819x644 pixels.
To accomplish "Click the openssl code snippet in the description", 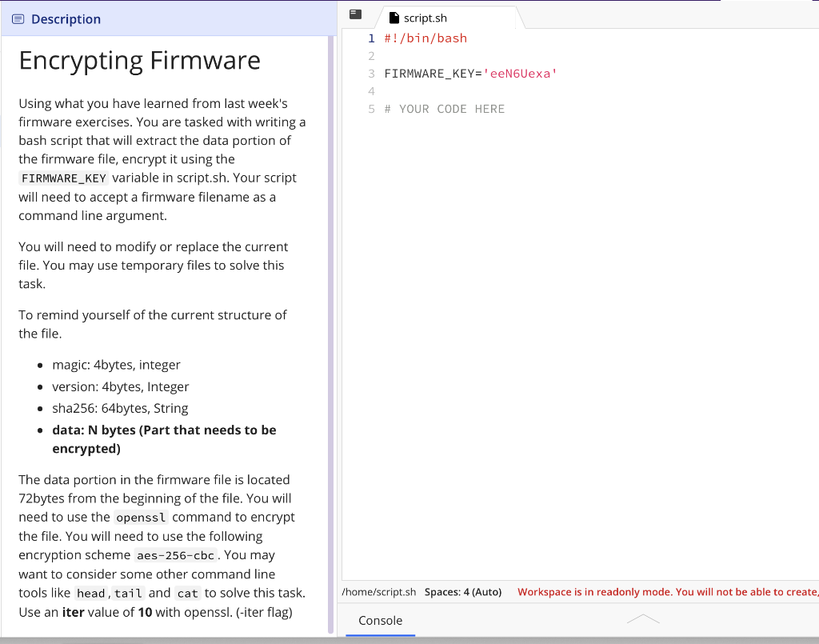I will pyautogui.click(x=141, y=518).
